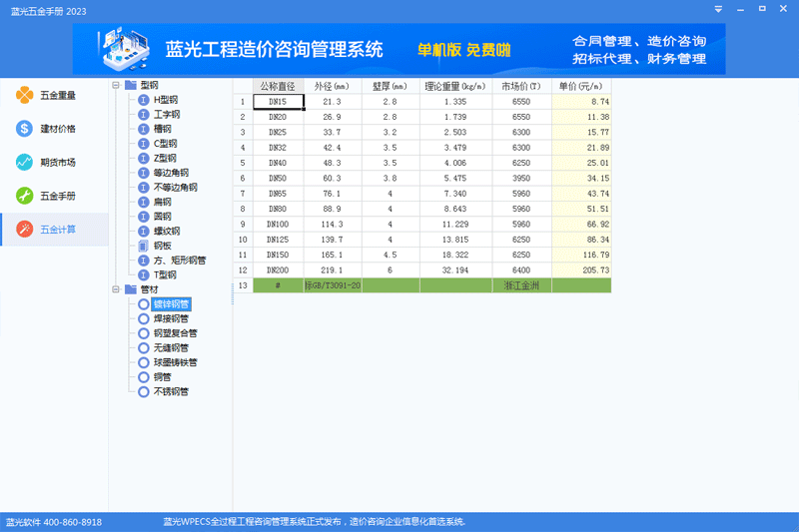Click the H型钢 tree icon
Image resolution: width=799 pixels, height=532 pixels.
coord(144,100)
